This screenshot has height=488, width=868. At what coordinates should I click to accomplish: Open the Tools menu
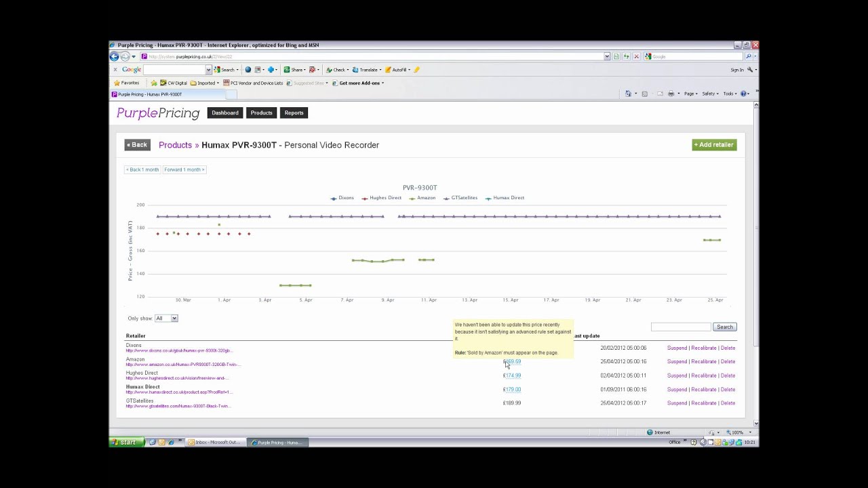point(730,94)
